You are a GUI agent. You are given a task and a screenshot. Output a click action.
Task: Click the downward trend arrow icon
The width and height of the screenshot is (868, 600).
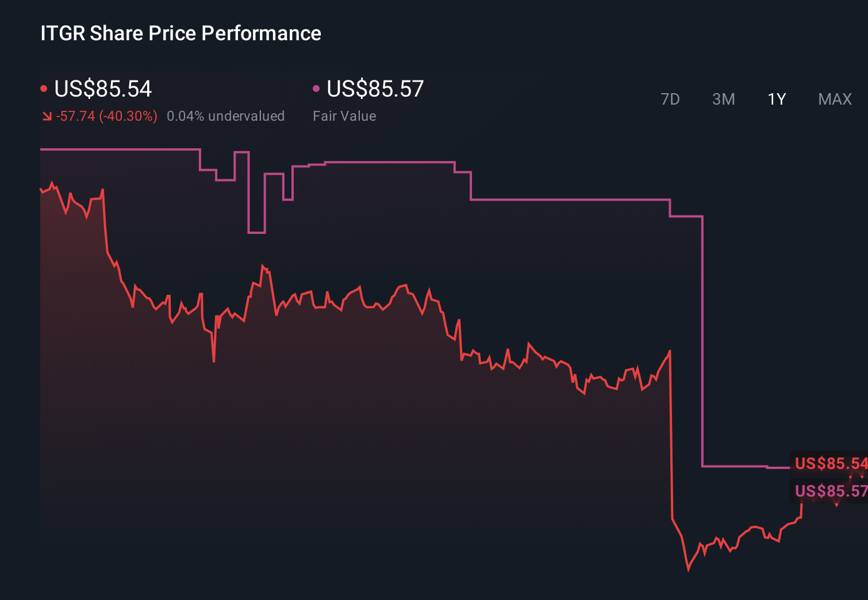[47, 116]
